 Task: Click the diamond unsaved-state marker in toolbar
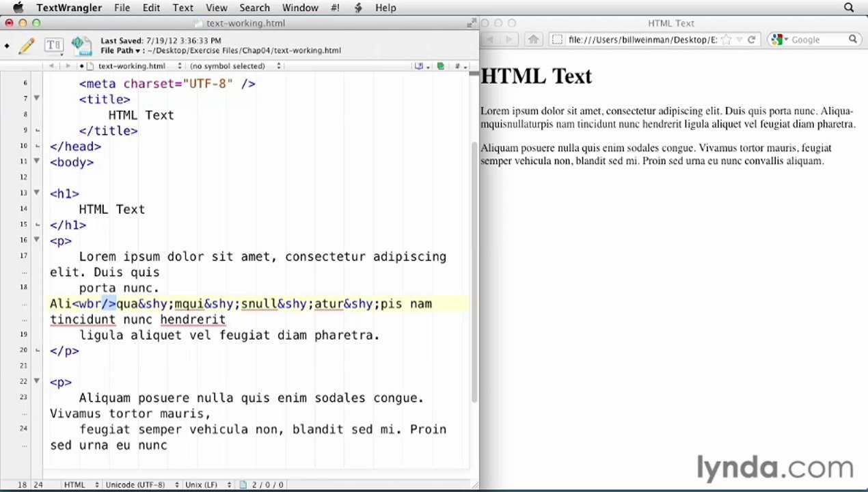coord(7,46)
